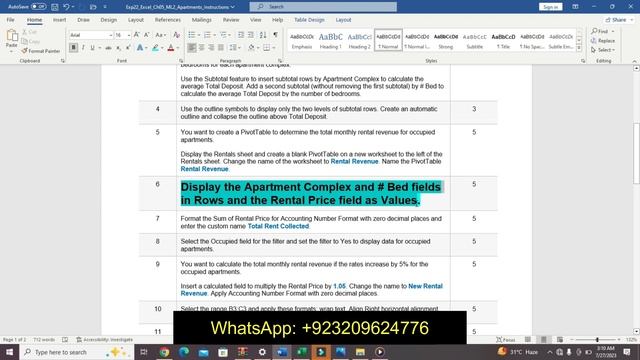This screenshot has width=640, height=360.
Task: Click Accessibility: Investigate in status bar
Action: point(104,340)
